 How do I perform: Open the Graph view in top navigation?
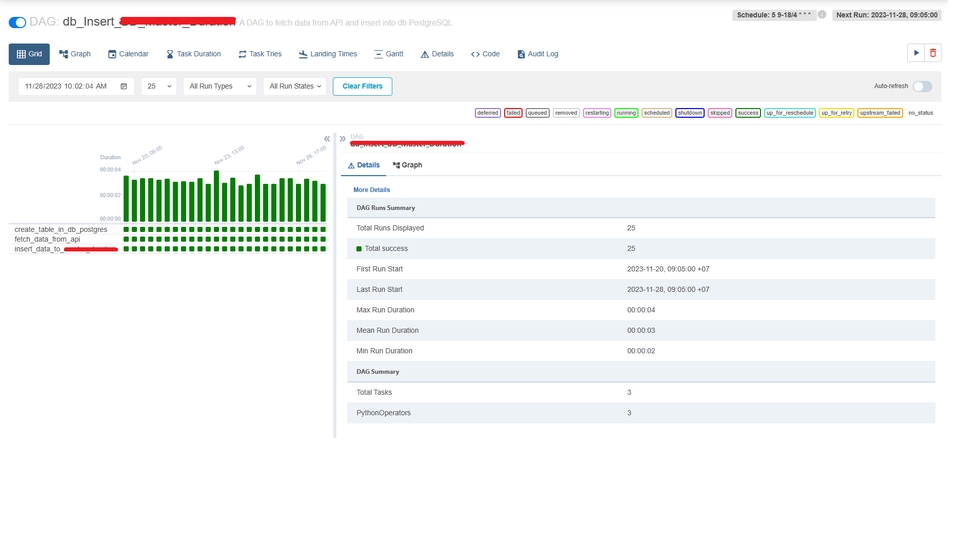tap(75, 54)
